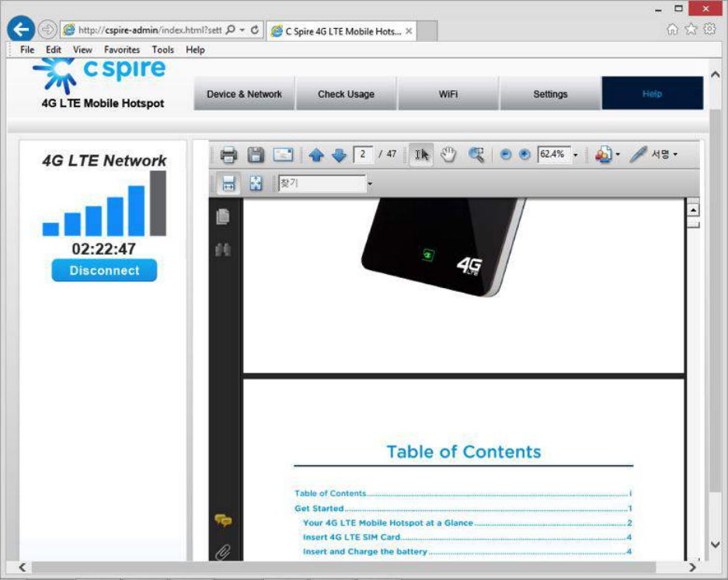
Task: Open the Tools menu
Action: [x=162, y=50]
